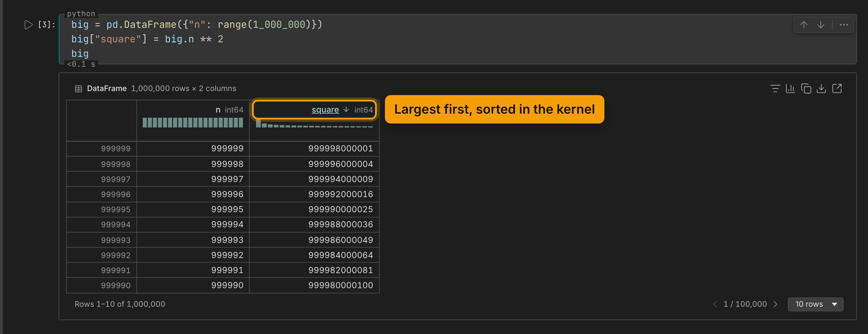Screen dimensions: 868x334
Task: Click the execution count [3]: label
Action: coord(46,25)
